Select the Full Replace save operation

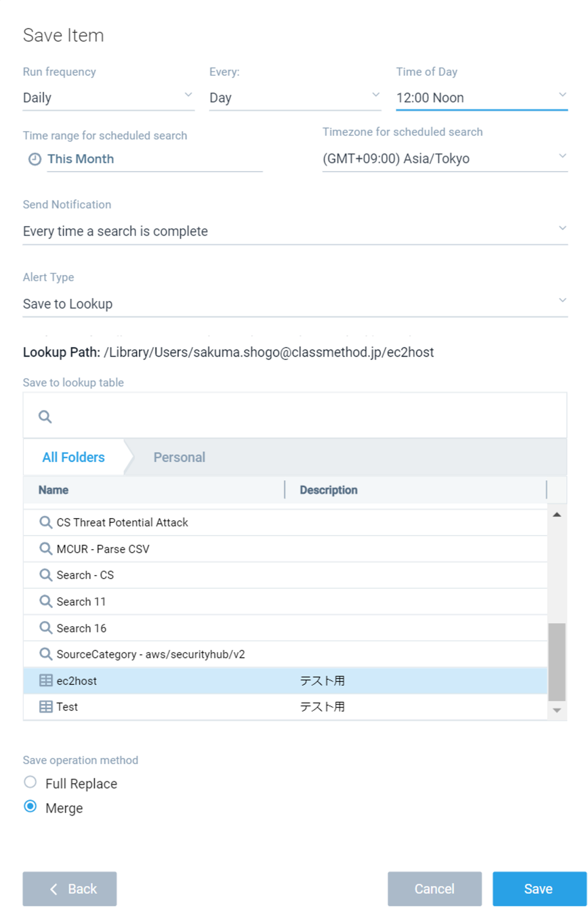[30, 783]
